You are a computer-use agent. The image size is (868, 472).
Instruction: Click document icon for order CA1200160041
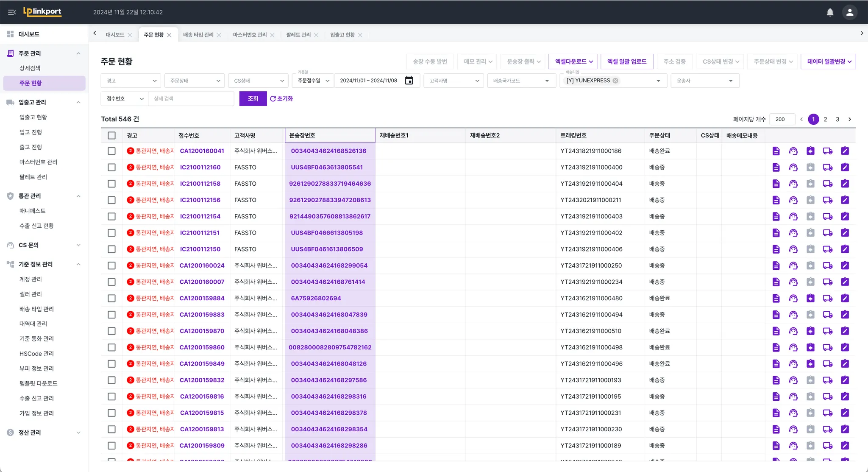pos(776,151)
